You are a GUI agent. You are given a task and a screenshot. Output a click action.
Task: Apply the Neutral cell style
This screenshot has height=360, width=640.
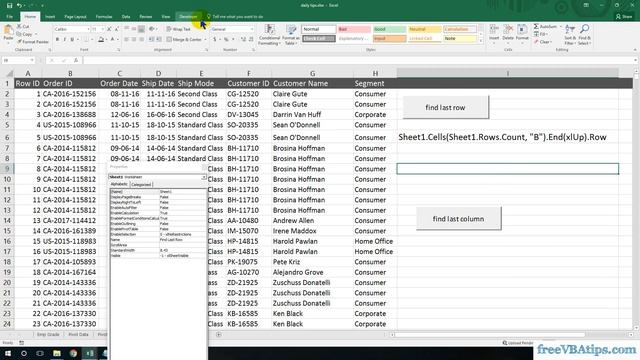pos(424,29)
